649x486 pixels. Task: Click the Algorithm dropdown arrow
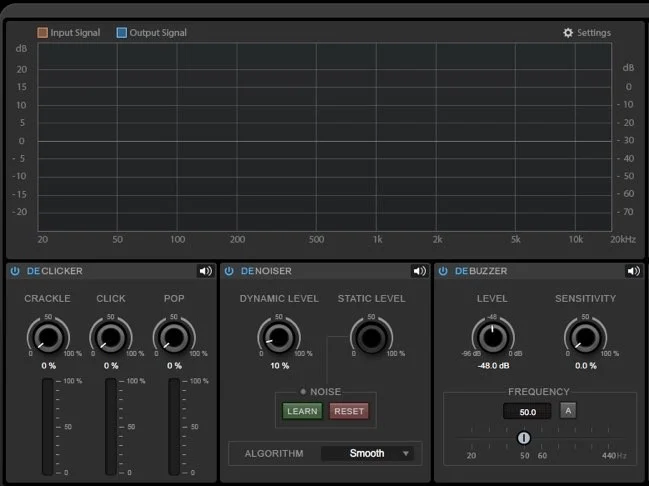(406, 453)
